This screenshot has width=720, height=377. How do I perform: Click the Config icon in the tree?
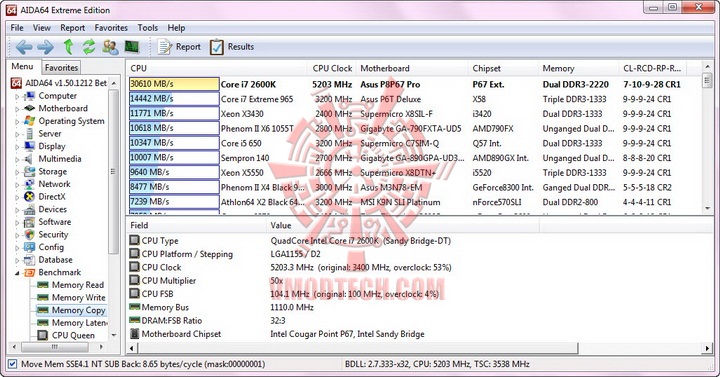pos(29,247)
